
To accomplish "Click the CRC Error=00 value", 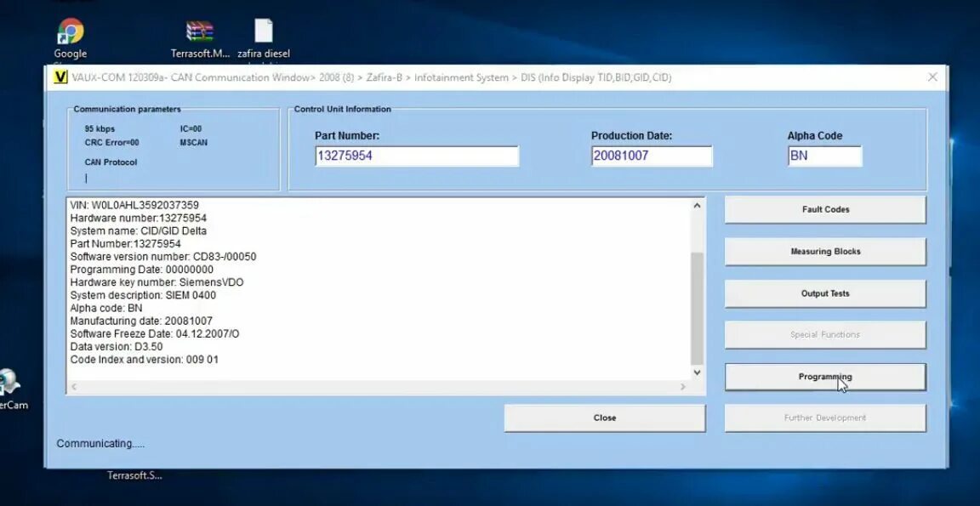I will (x=112, y=142).
